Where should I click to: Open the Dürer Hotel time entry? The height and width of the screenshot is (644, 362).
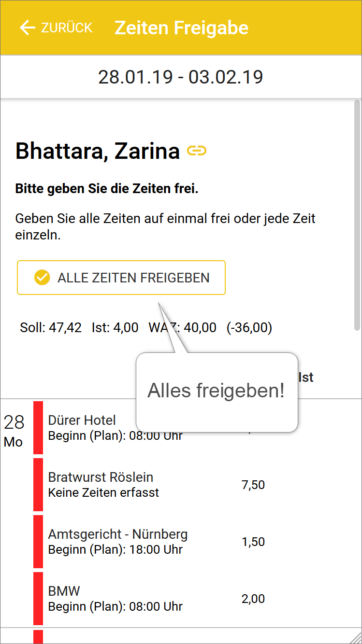point(82,420)
